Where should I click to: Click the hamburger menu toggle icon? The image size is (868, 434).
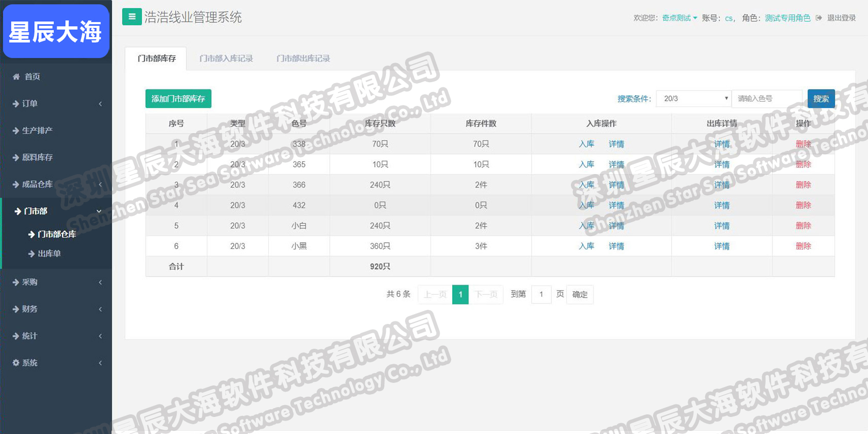132,17
